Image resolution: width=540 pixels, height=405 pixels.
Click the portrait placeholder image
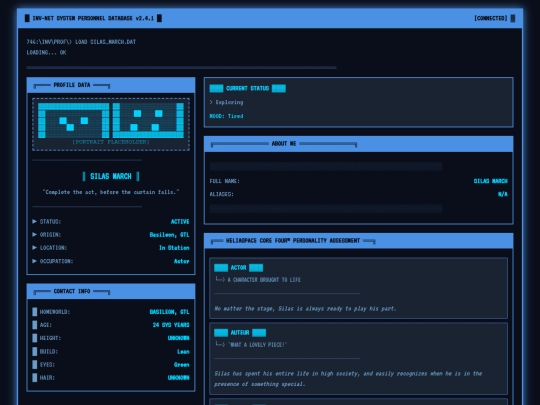pos(111,124)
